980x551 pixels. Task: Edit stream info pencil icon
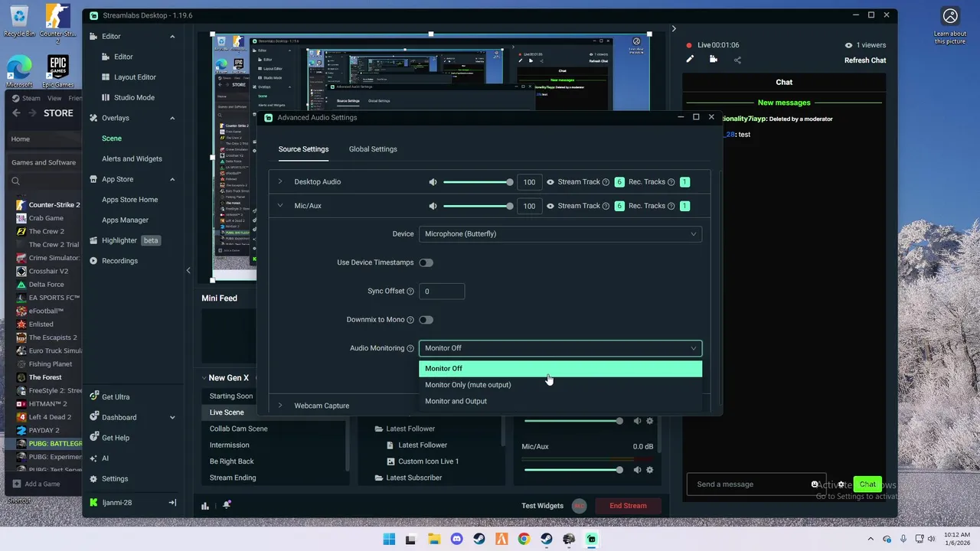[x=690, y=60]
